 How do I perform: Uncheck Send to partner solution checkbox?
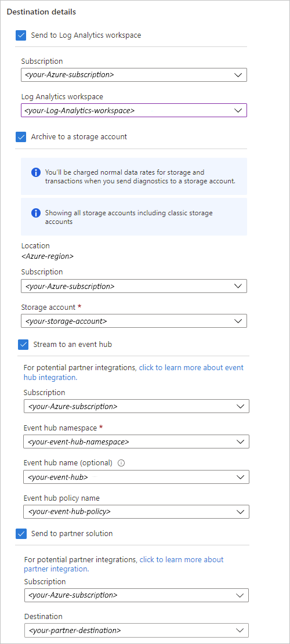(x=21, y=534)
